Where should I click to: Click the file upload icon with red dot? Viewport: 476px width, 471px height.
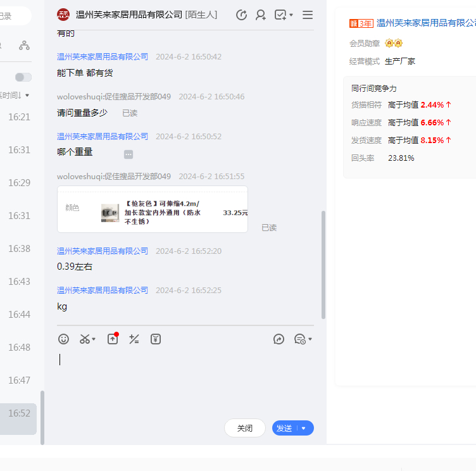[x=113, y=339]
